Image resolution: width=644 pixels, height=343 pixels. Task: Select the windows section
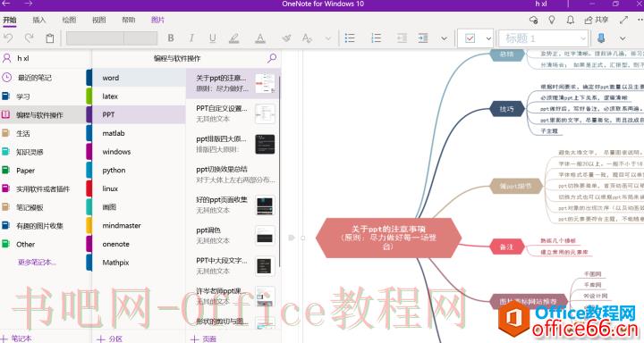(139, 151)
